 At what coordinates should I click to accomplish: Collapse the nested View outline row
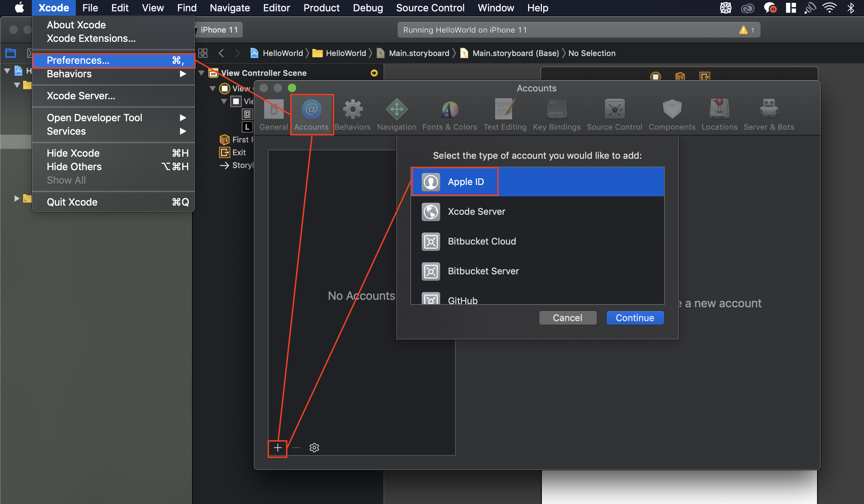[x=224, y=101]
